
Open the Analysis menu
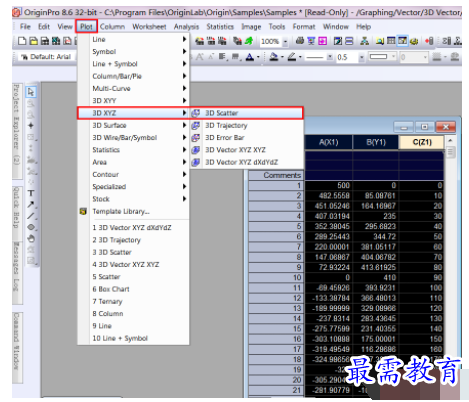pos(186,27)
